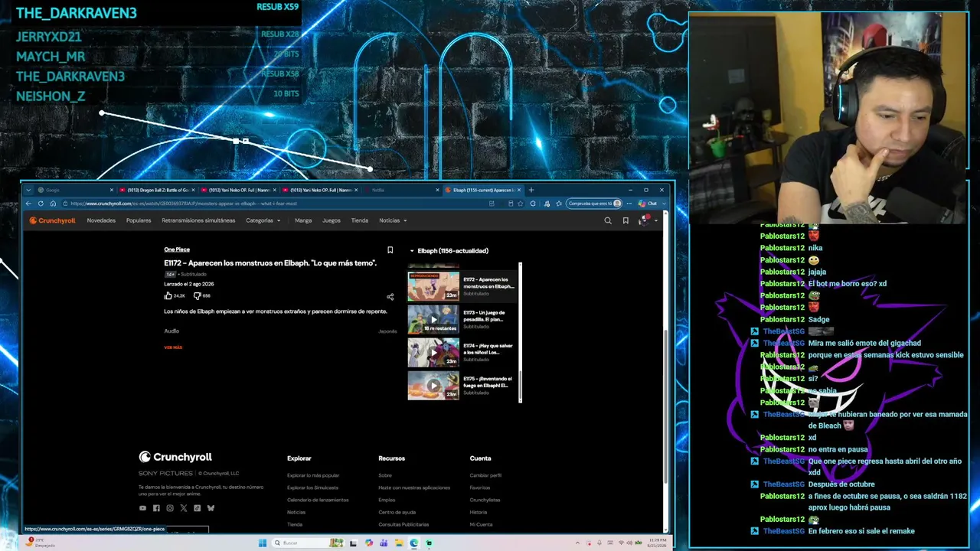The width and height of the screenshot is (980, 551).
Task: Open footer link Explorar lo más popular
Action: pyautogui.click(x=313, y=475)
